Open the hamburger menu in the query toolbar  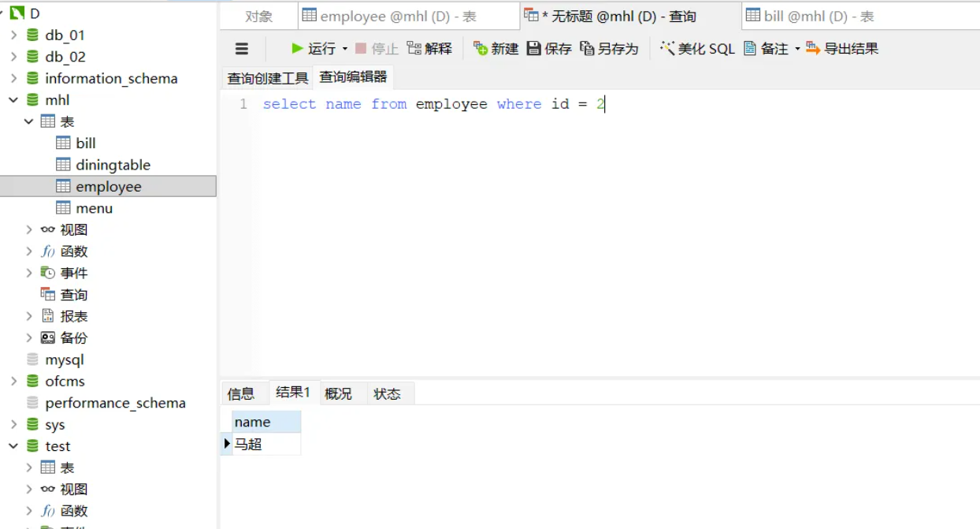point(242,48)
